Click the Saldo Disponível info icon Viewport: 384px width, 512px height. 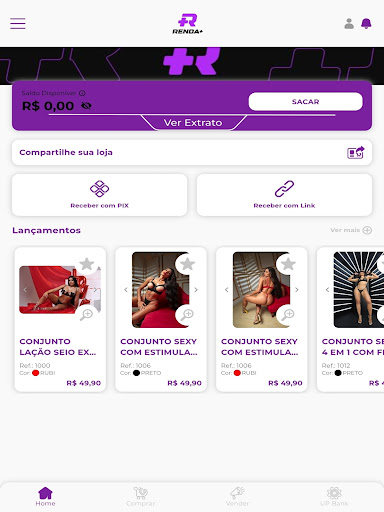click(82, 93)
